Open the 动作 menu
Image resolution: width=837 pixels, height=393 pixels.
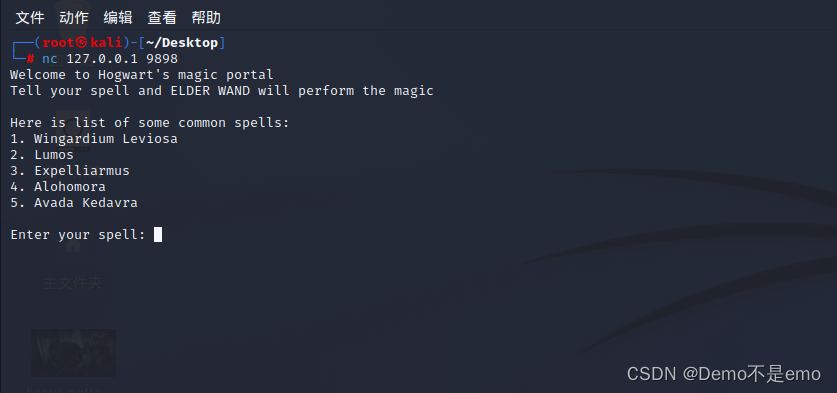(x=74, y=18)
